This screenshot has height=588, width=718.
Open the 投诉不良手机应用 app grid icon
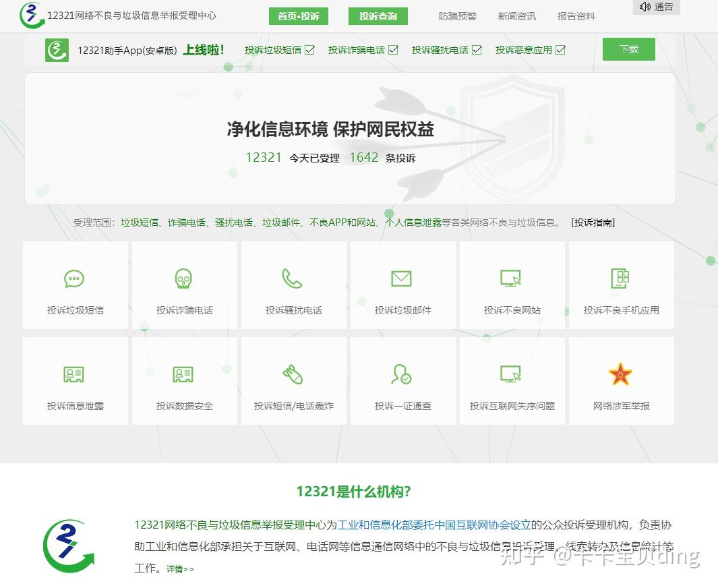[620, 278]
